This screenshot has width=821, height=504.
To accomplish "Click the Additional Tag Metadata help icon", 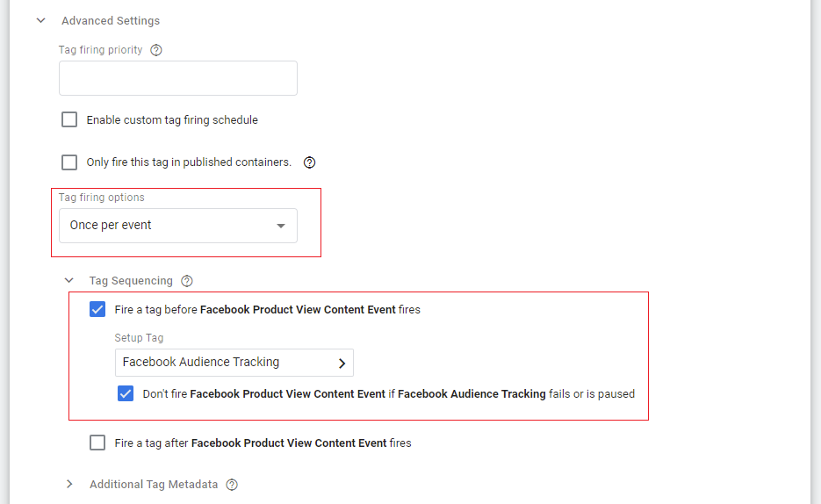I will [232, 485].
